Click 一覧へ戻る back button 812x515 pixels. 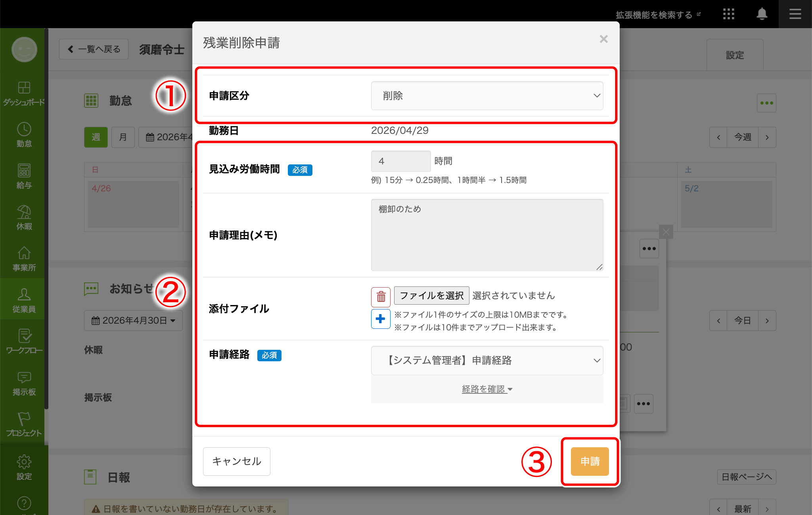(94, 49)
